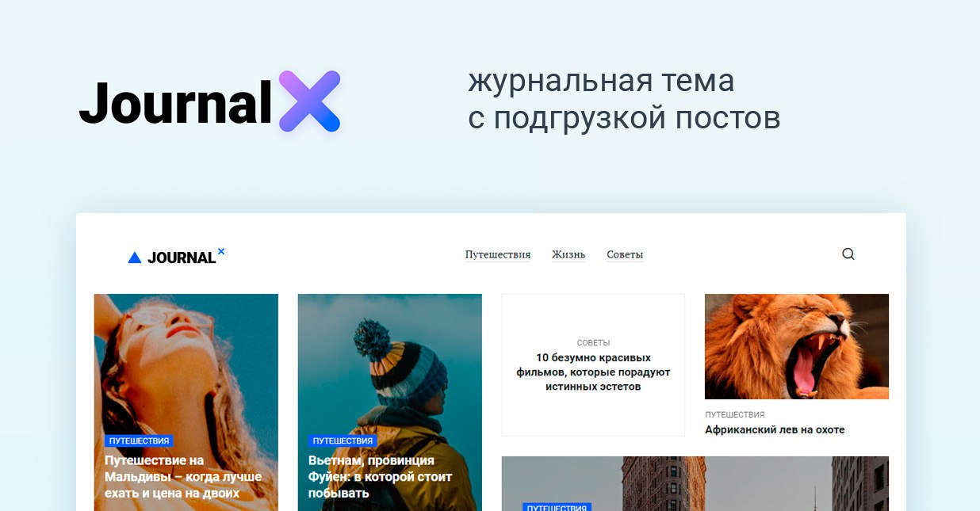This screenshot has height=511, width=980.
Task: Click СОВЕТЫ category label above films article
Action: (593, 343)
